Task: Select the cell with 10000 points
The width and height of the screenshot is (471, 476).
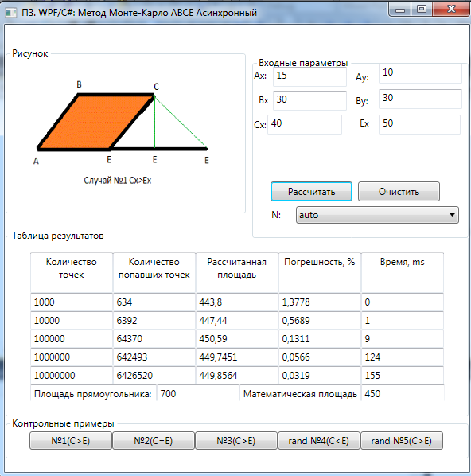Action: tap(72, 321)
